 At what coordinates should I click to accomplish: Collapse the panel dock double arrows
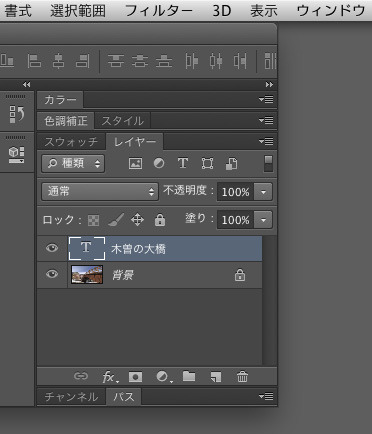(269, 85)
